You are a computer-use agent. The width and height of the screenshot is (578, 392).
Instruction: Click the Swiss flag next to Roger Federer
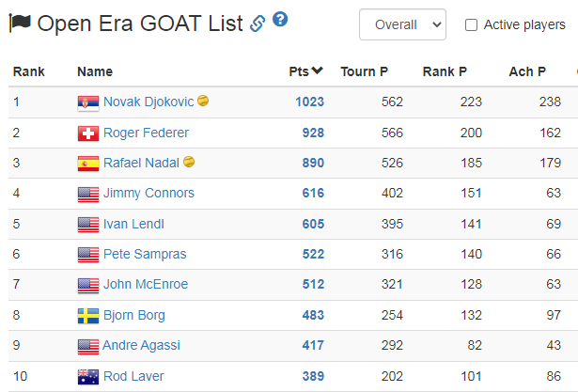pyautogui.click(x=88, y=133)
